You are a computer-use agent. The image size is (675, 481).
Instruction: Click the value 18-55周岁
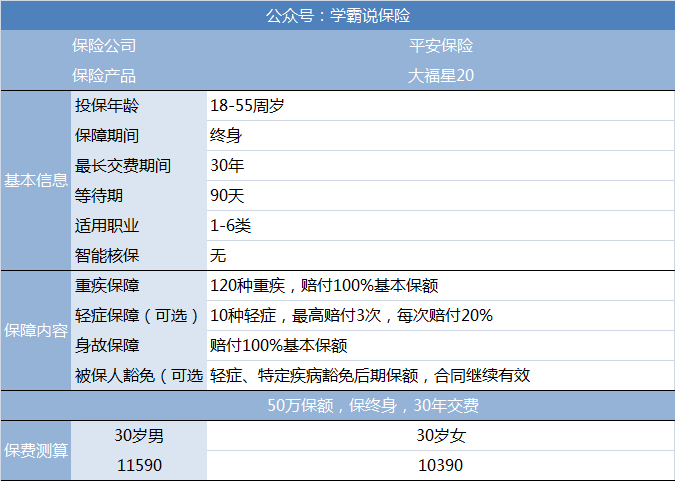[247, 106]
